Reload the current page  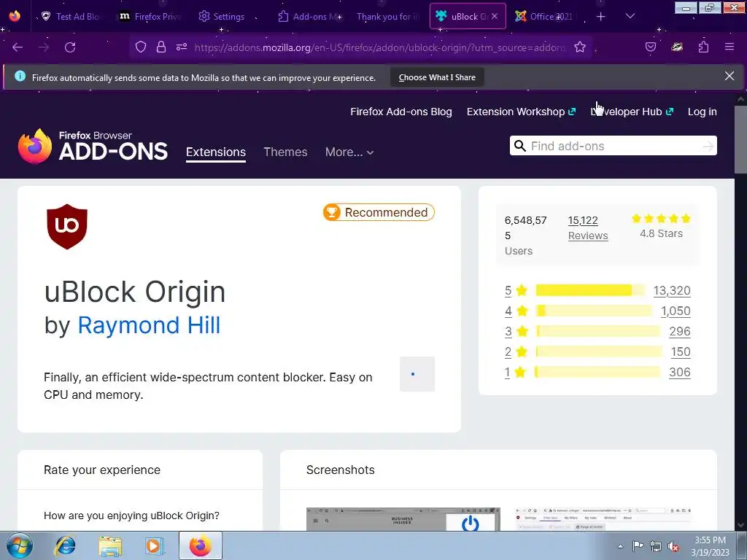pos(70,47)
